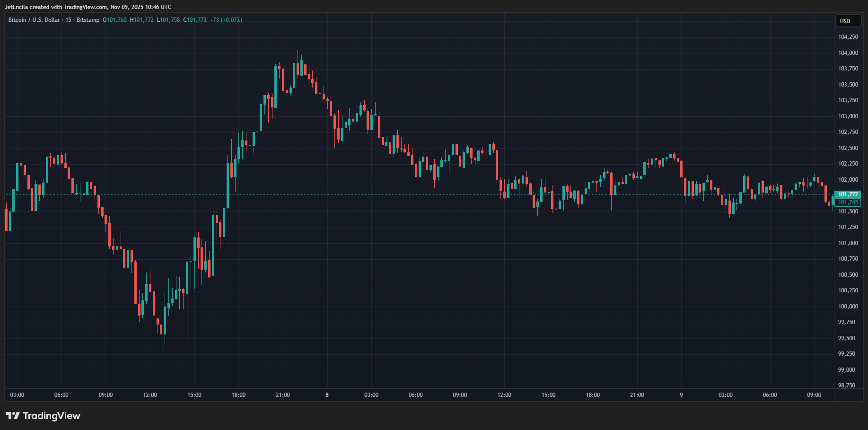
Task: Click the 104,000 price axis label
Action: (848, 53)
